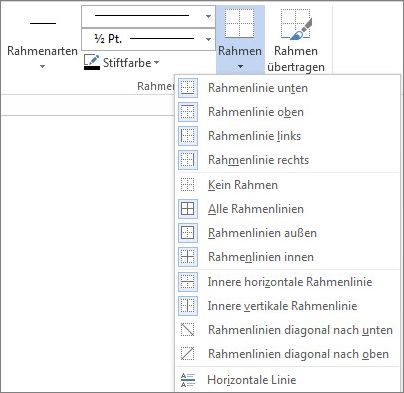Choose Kein Rahmen from the menu

point(243,185)
